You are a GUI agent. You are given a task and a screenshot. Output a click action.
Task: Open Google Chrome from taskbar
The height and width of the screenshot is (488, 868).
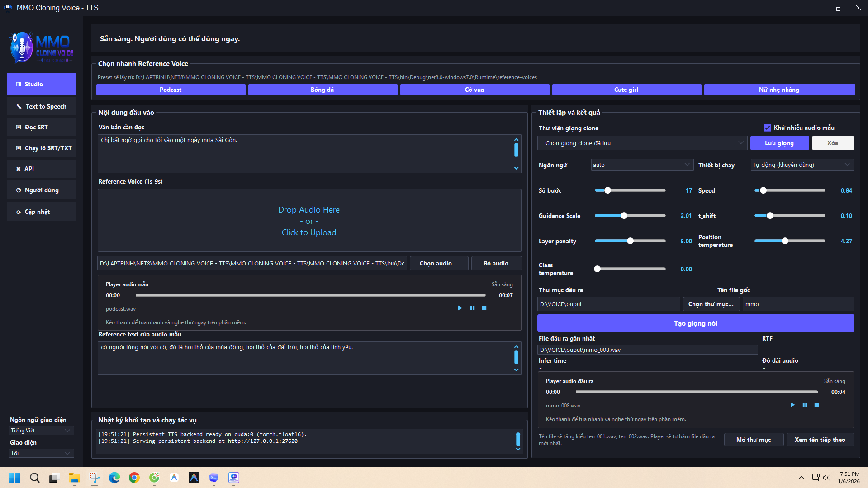pyautogui.click(x=134, y=478)
